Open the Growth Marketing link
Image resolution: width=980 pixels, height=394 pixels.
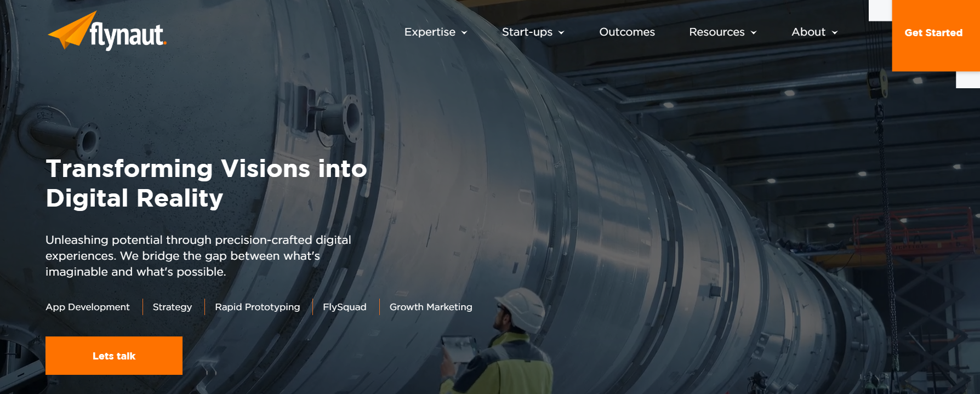431,307
